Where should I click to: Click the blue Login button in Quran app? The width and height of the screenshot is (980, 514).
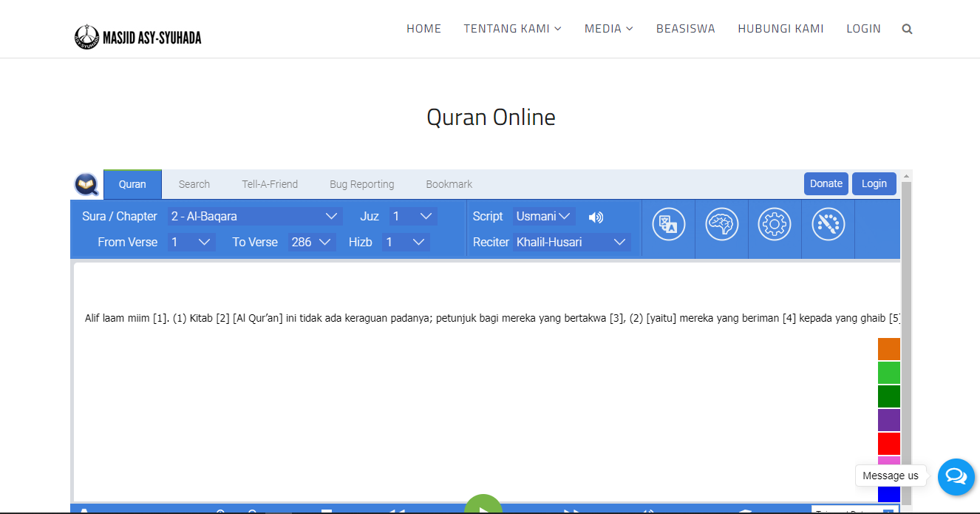pyautogui.click(x=874, y=183)
